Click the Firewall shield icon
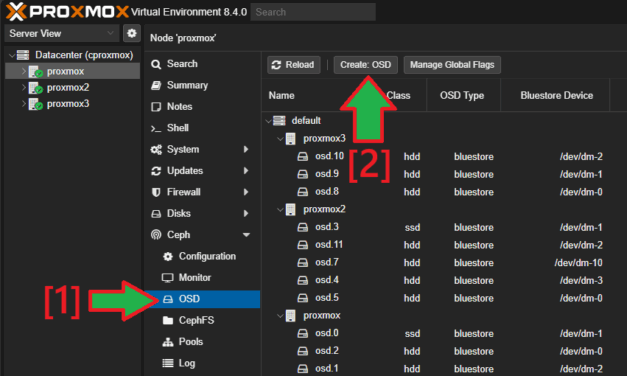Image resolution: width=627 pixels, height=376 pixels. pyautogui.click(x=156, y=192)
